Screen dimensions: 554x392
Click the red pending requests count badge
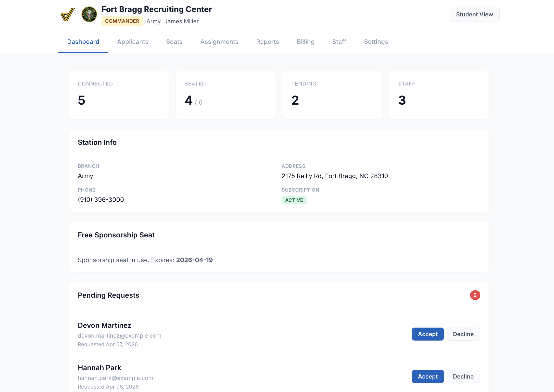click(475, 295)
